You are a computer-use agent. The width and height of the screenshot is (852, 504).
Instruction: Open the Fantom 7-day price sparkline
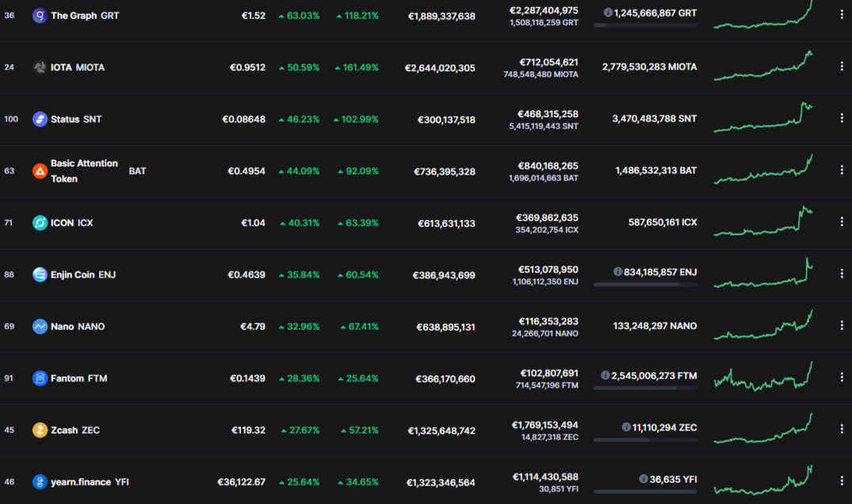(x=763, y=376)
